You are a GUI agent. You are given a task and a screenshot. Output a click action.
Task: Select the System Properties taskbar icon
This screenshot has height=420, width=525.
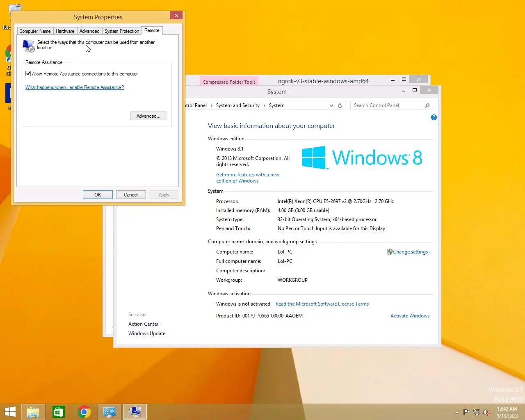point(135,412)
